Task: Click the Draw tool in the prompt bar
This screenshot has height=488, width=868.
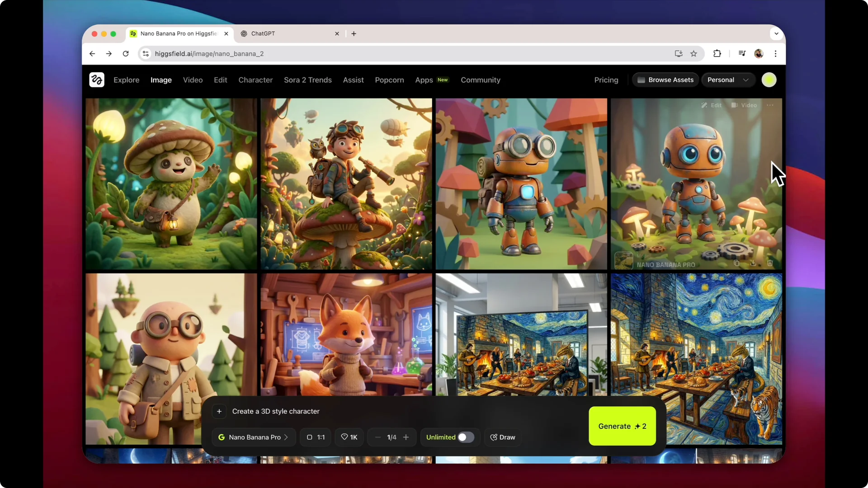Action: (503, 437)
